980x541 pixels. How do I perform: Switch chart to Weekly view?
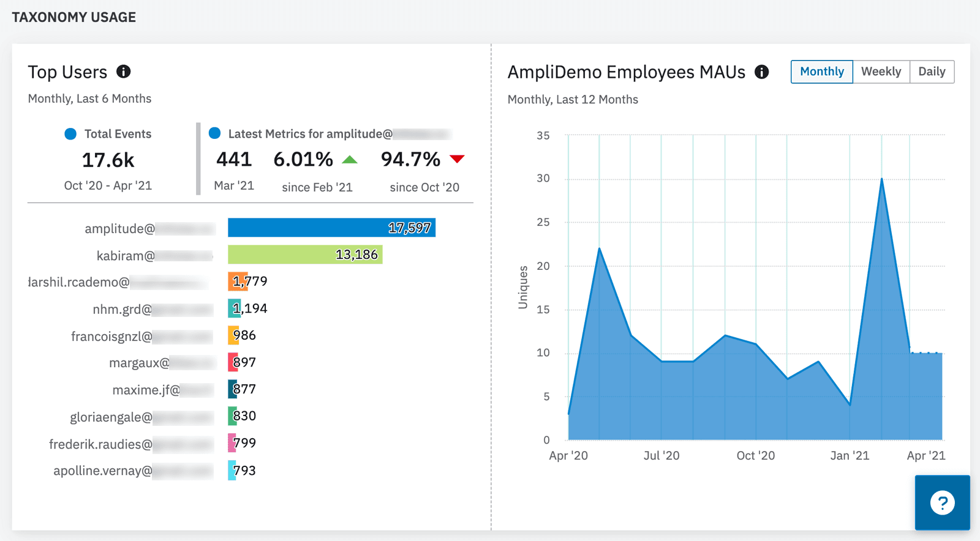point(881,72)
